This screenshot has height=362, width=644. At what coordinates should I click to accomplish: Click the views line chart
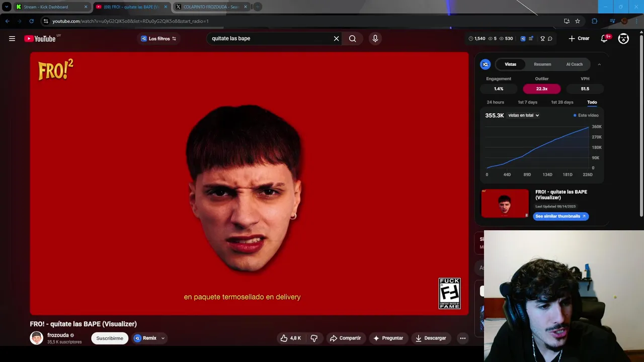click(x=537, y=147)
